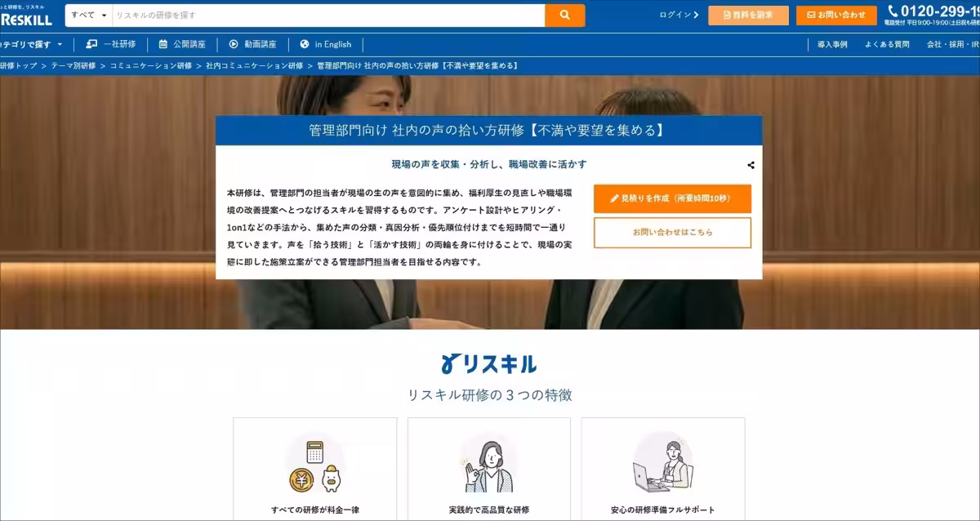Image resolution: width=980 pixels, height=521 pixels.
Task: Click the 資料を請求 button
Action: pyautogui.click(x=749, y=16)
